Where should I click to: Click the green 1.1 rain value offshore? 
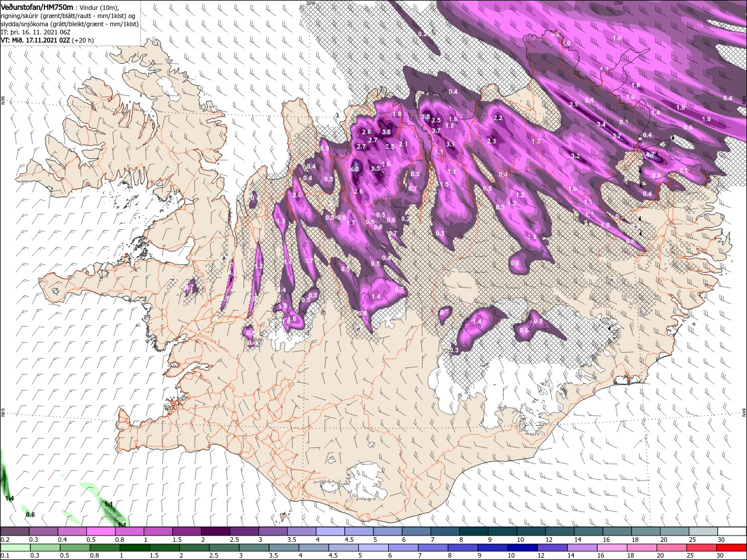[x=109, y=503]
